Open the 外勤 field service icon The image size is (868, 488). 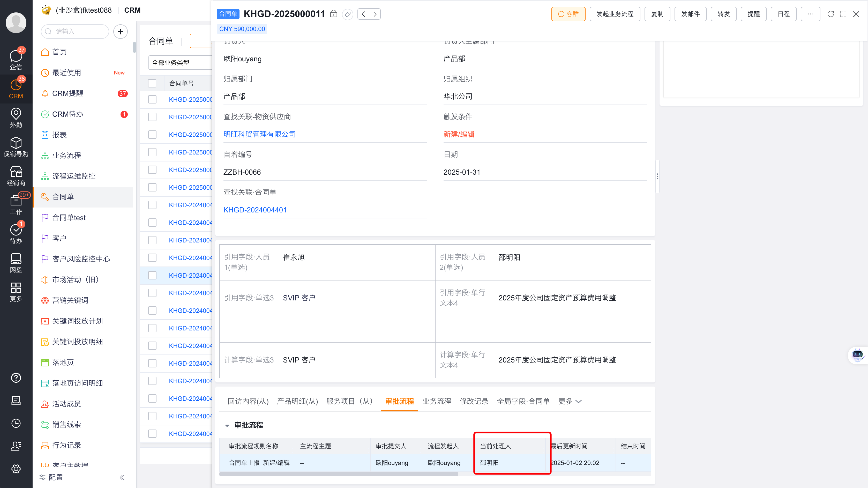16,118
